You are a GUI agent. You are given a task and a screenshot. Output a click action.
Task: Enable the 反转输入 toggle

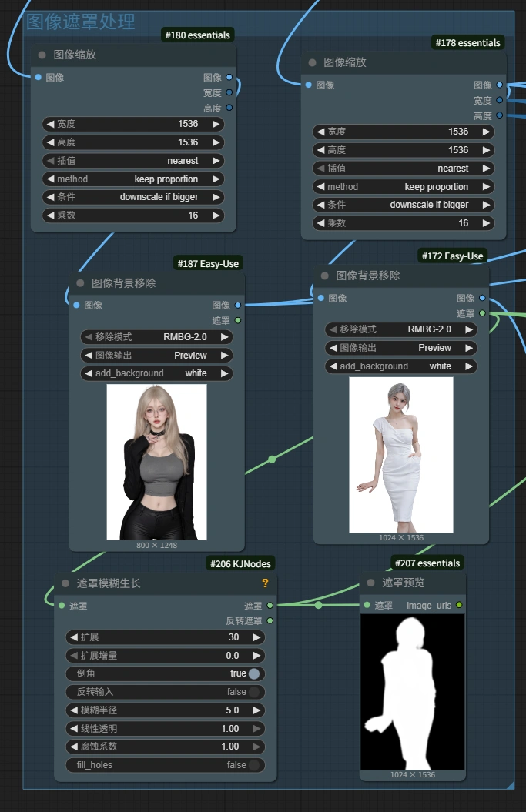[253, 692]
